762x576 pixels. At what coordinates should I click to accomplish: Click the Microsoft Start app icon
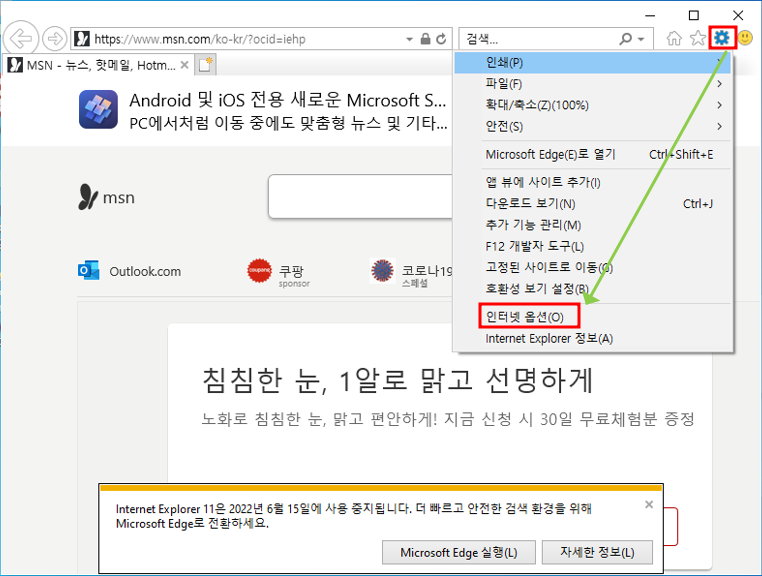(98, 109)
